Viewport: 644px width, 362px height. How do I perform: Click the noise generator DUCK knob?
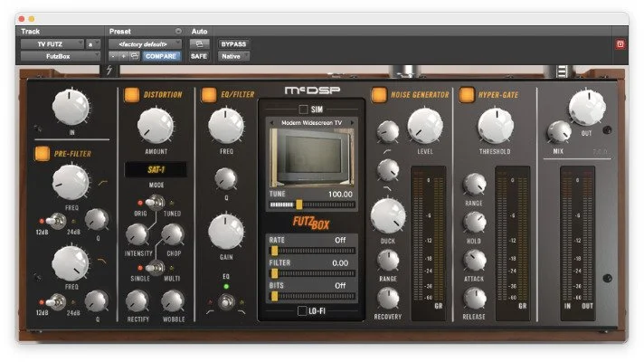(388, 216)
